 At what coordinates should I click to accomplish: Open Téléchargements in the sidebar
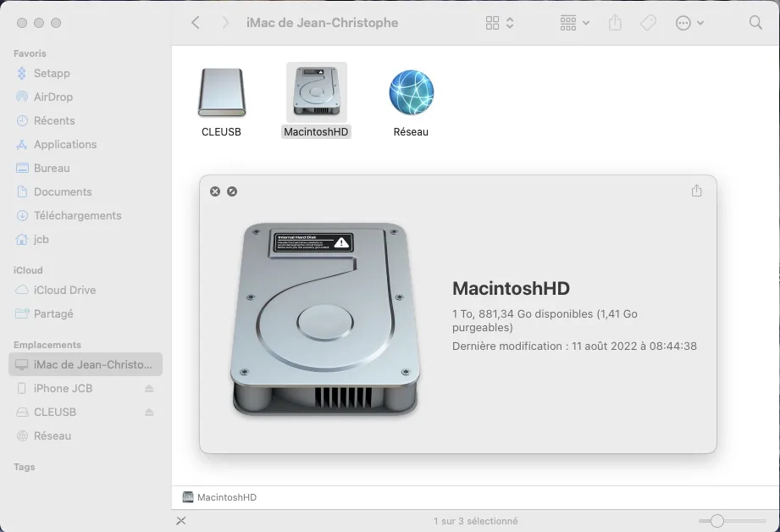click(86, 215)
